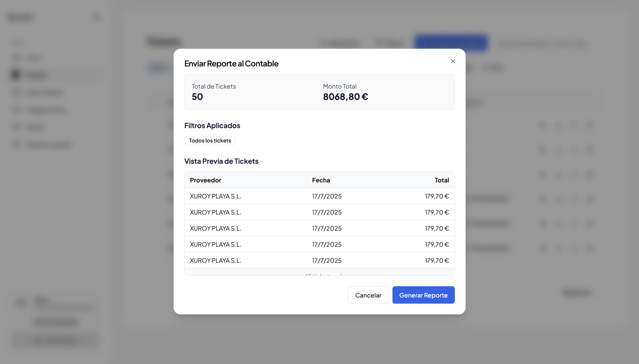639x364 pixels.
Task: Click the Total de Tickets value 50
Action: pos(197,96)
